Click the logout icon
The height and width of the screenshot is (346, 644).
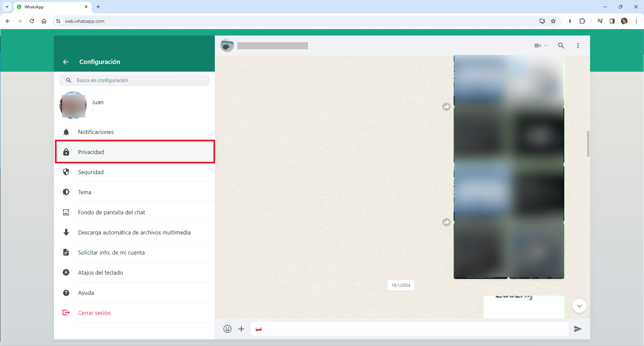[x=66, y=313]
